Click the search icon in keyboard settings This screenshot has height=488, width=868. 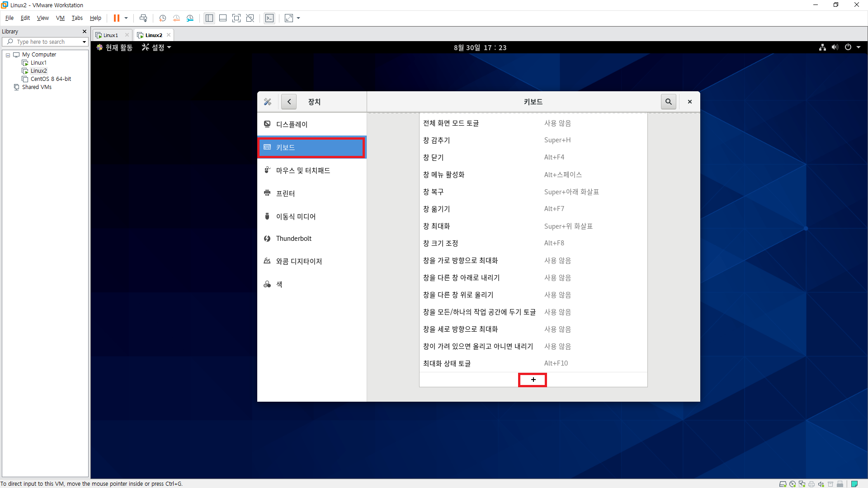(x=668, y=102)
